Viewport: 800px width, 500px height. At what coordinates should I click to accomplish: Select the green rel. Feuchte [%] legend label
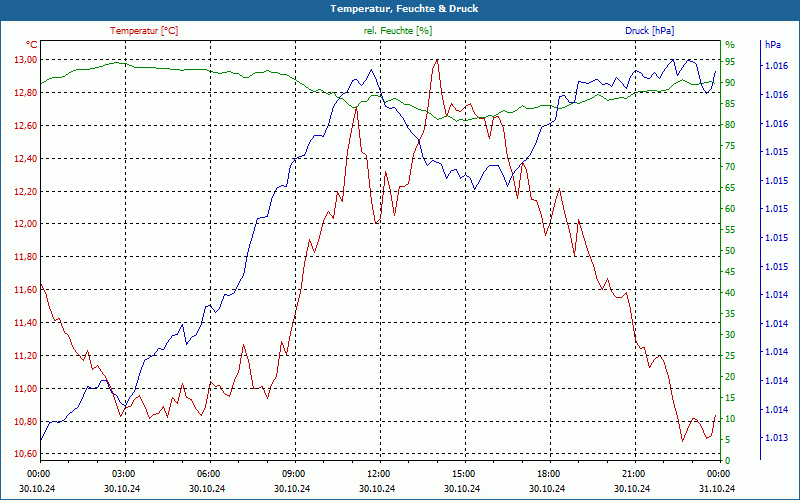pyautogui.click(x=397, y=31)
